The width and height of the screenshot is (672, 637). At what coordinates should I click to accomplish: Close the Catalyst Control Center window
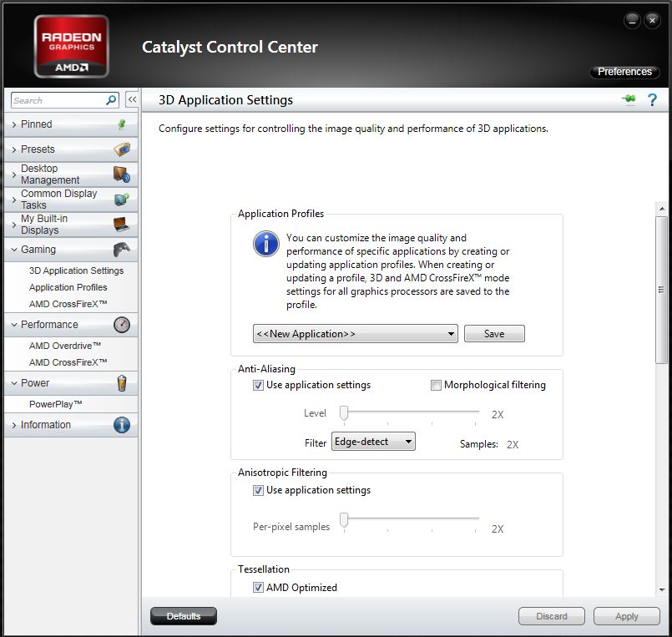(x=652, y=20)
